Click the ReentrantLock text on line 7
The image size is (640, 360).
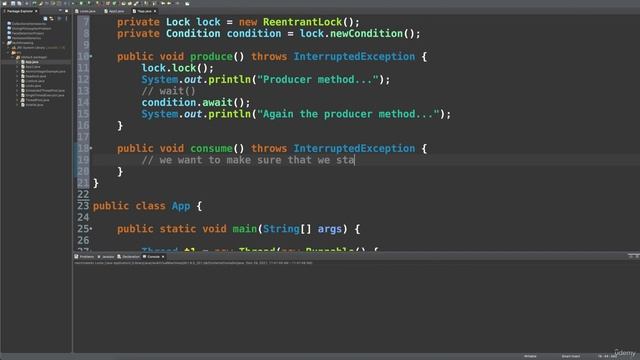pos(302,22)
